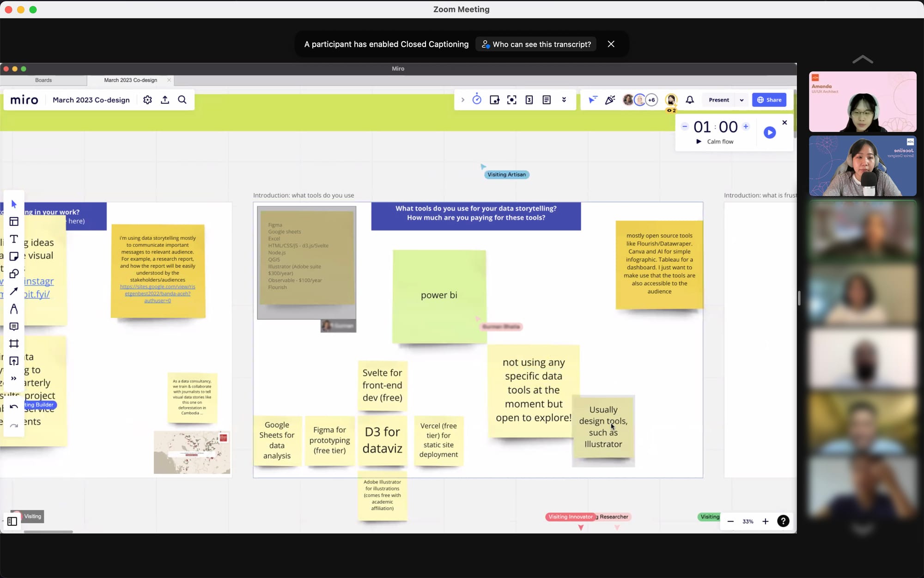Open board settings gear icon
The height and width of the screenshot is (578, 924).
(x=147, y=100)
